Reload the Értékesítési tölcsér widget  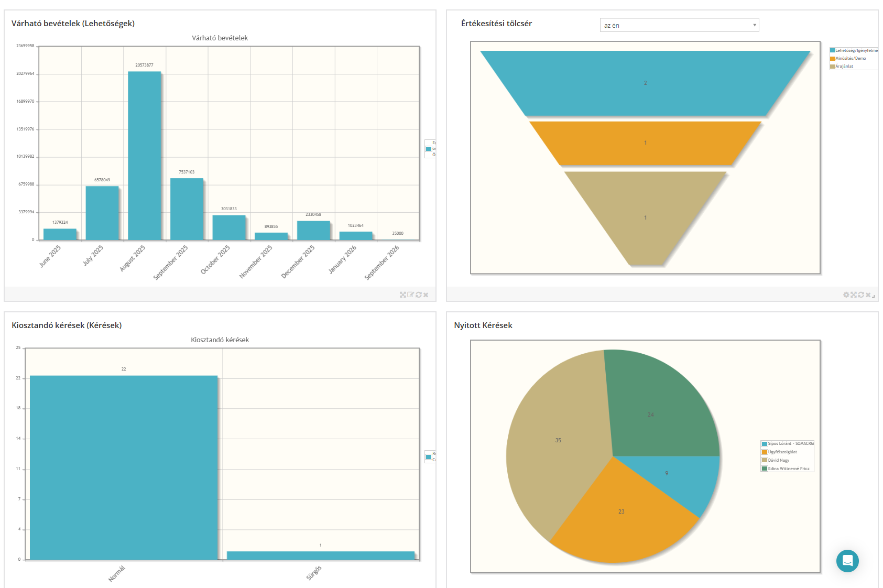tap(860, 295)
